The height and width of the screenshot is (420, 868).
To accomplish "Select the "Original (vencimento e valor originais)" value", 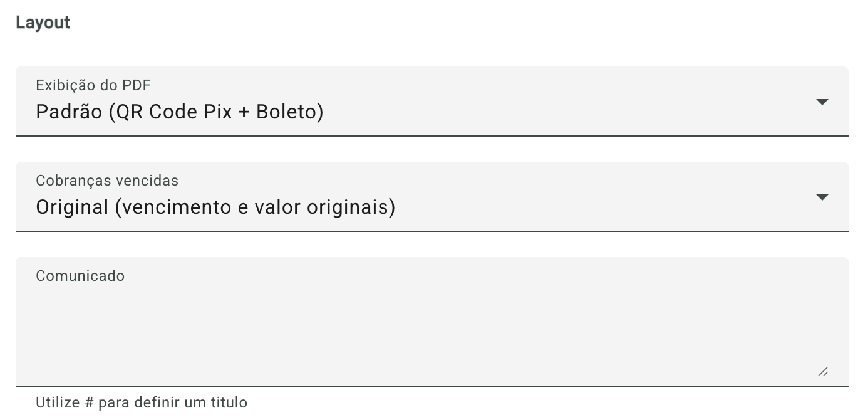I will coord(215,207).
